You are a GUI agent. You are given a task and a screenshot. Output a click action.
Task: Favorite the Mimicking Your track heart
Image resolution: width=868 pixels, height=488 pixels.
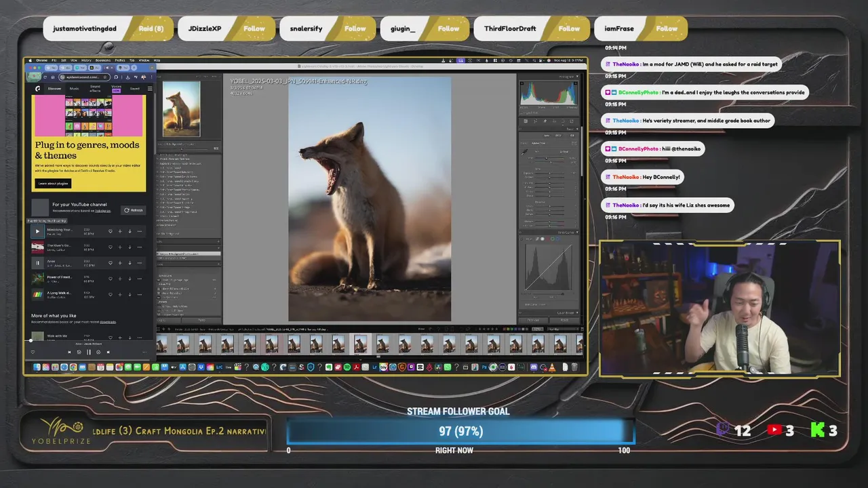tap(111, 231)
